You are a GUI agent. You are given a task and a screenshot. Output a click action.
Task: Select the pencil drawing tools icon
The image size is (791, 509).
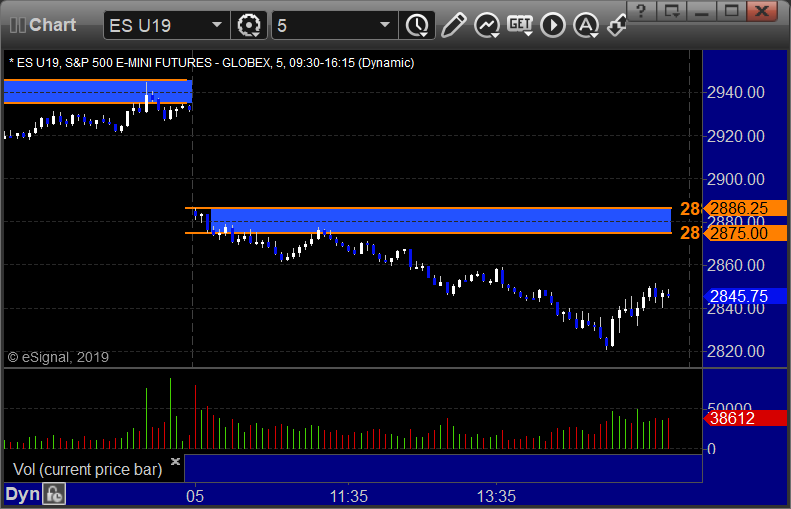click(454, 25)
